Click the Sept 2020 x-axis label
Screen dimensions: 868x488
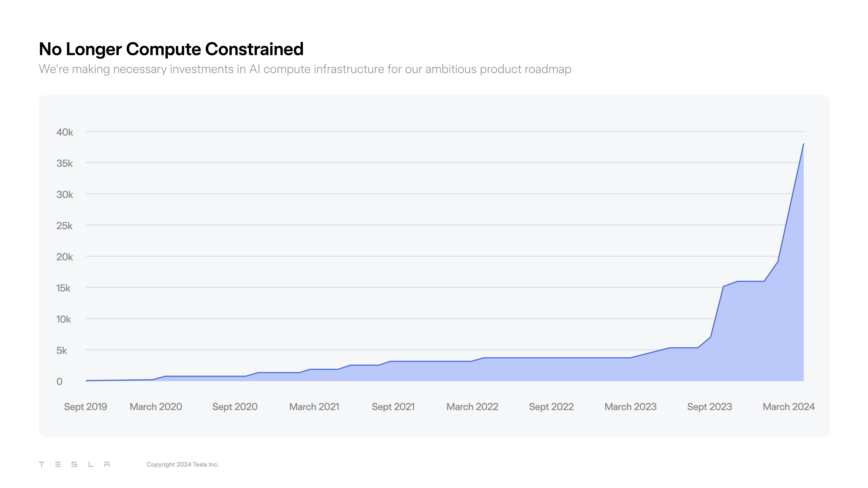(235, 407)
